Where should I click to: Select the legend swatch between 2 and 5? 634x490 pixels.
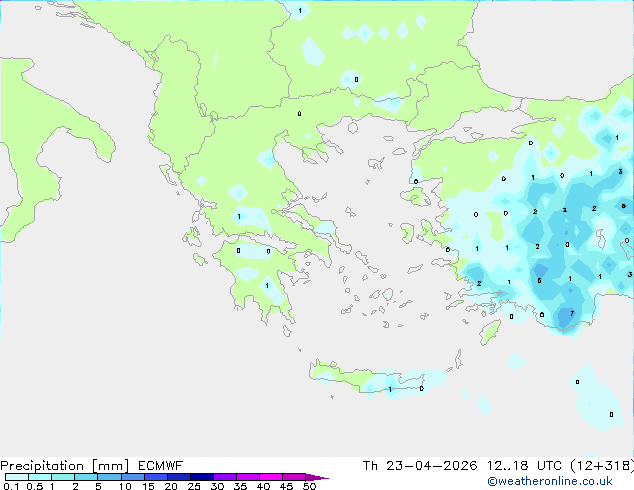[86, 477]
